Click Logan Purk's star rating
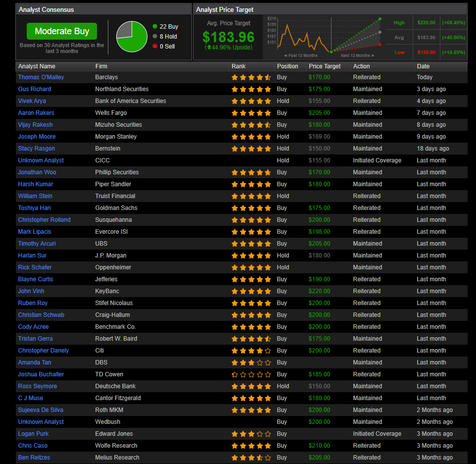Image resolution: width=476 pixels, height=464 pixels. [x=251, y=434]
